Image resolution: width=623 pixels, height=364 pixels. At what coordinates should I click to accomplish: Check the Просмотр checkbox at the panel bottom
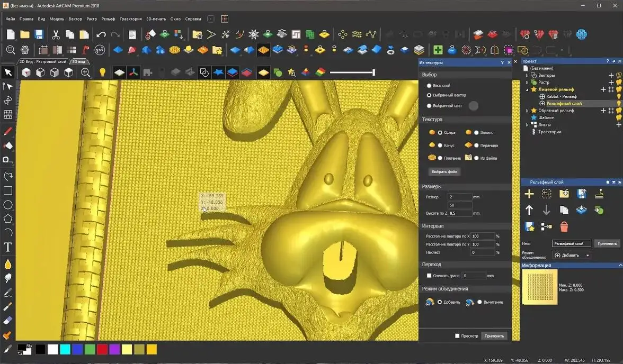click(x=457, y=335)
